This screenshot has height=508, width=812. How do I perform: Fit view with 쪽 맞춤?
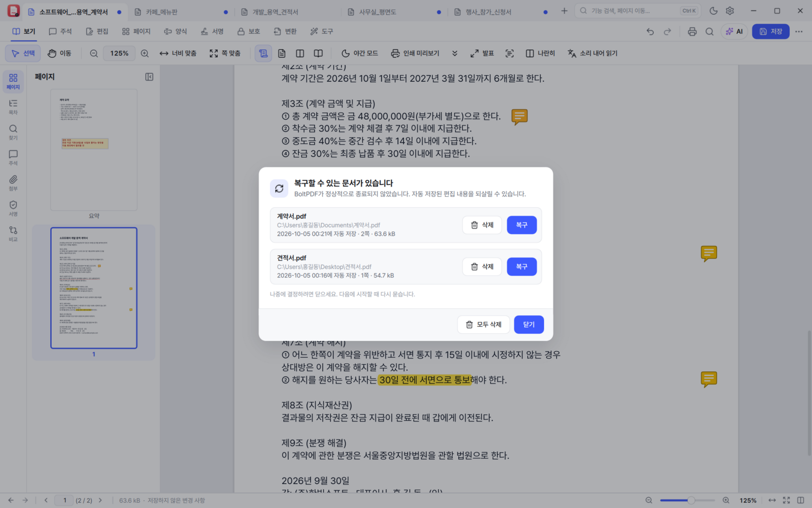coord(225,53)
